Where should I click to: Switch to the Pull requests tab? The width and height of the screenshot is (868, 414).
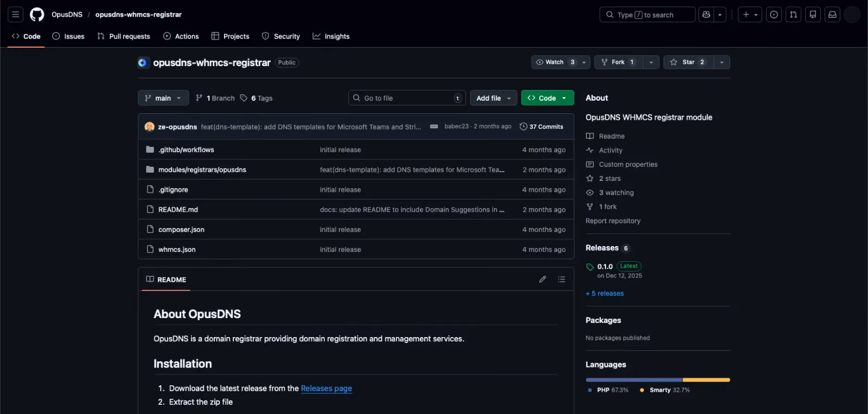124,36
